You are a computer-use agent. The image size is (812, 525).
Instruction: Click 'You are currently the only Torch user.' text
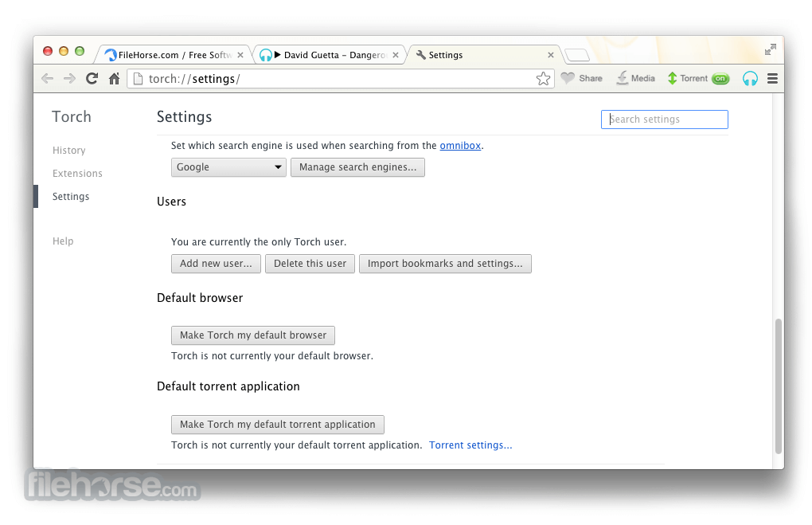[259, 242]
